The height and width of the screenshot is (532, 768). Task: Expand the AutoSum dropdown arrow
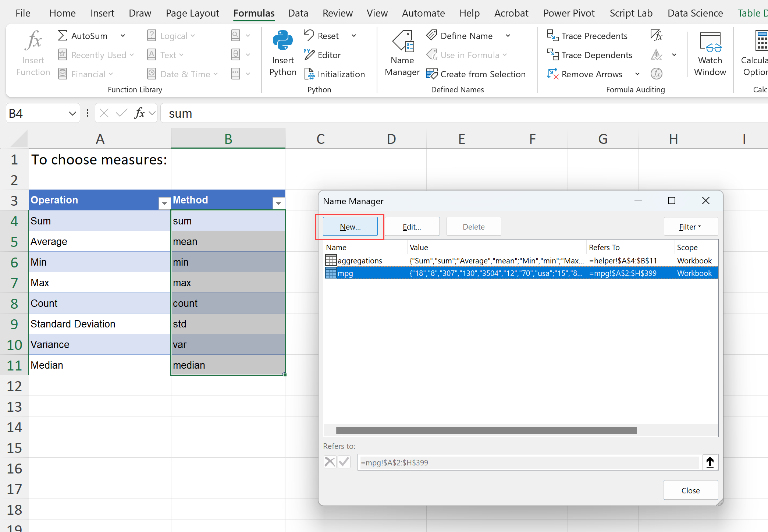click(x=123, y=36)
